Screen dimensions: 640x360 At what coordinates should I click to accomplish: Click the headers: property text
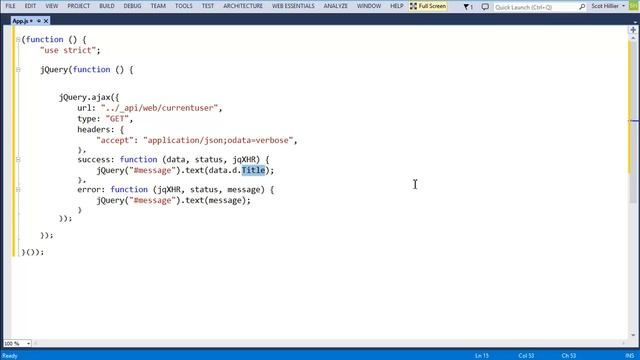96,129
